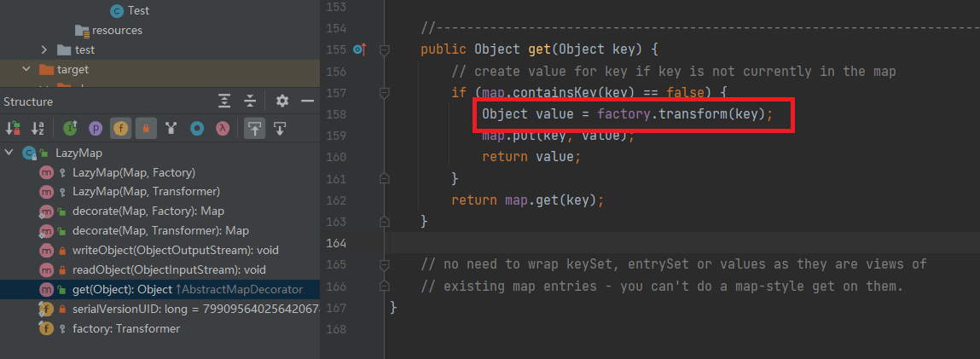980x359 pixels.
Task: Toggle group by type hierarchy icon
Action: coord(171,129)
